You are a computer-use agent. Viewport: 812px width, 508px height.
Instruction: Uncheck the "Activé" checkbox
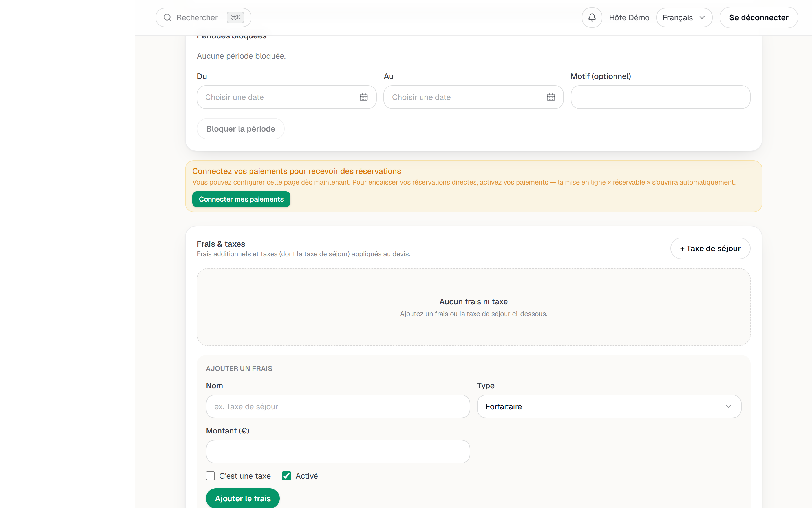[x=286, y=476]
